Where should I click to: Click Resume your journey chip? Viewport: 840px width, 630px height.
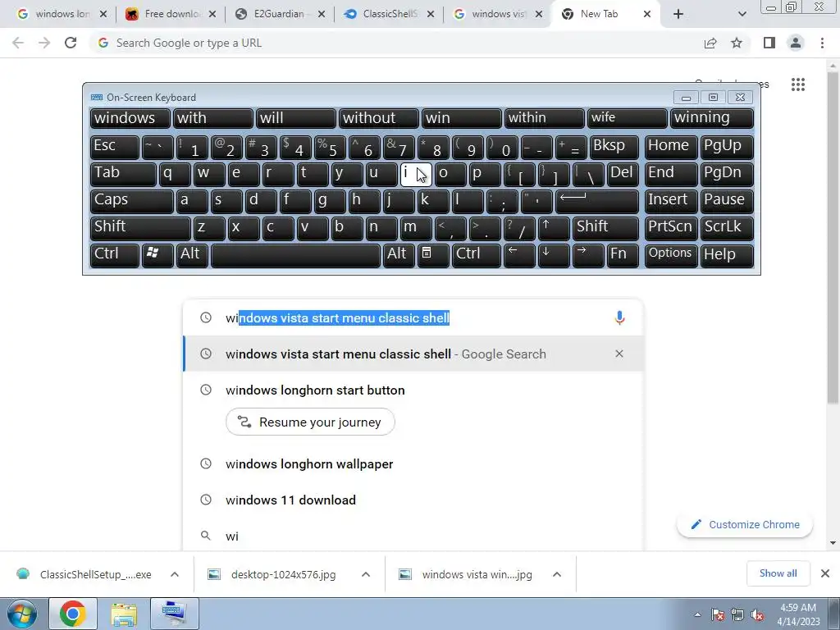coord(310,422)
